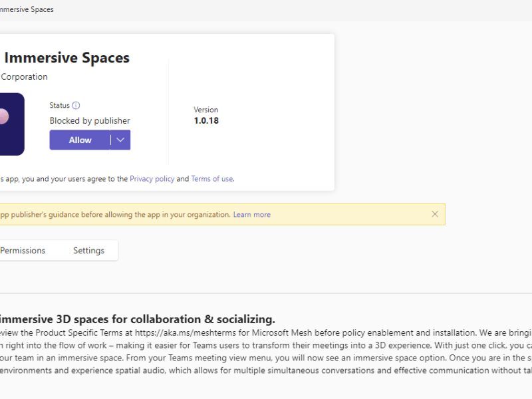532x399 pixels.
Task: Click the Blocked by publisher status text
Action: tap(90, 120)
